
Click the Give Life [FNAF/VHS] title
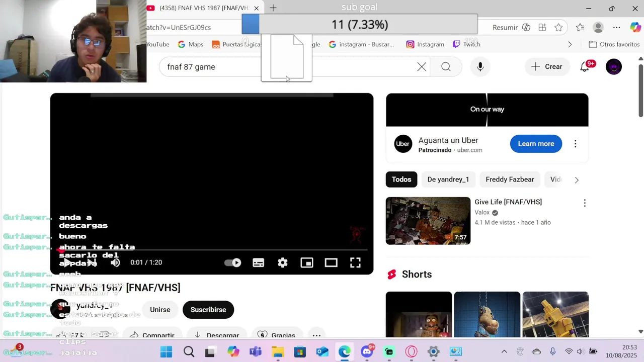(508, 202)
